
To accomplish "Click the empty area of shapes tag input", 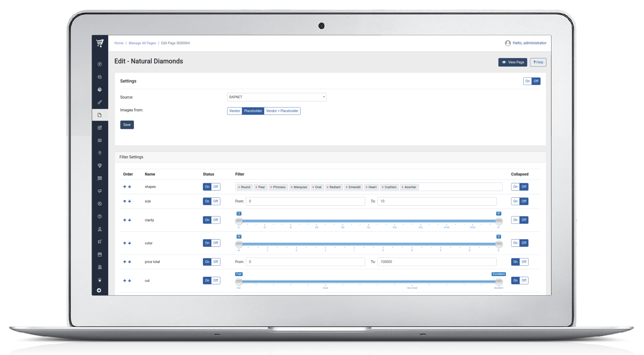I will click(x=460, y=187).
